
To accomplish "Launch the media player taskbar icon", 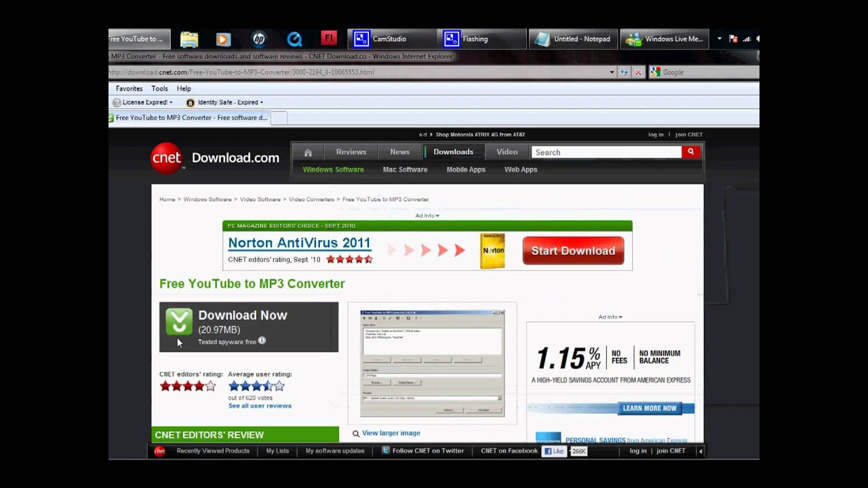I will point(223,39).
